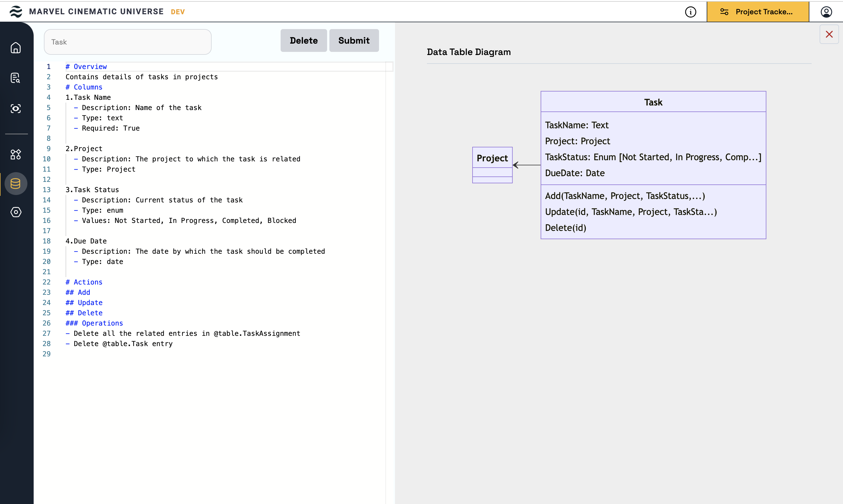Click the '### Operations' heading line

(x=94, y=323)
